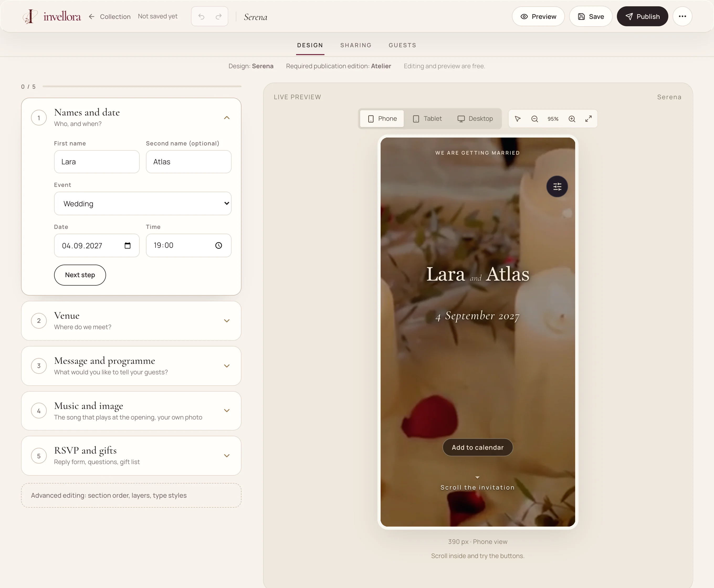
Task: Edit the First name field containing Lara
Action: pyautogui.click(x=97, y=162)
